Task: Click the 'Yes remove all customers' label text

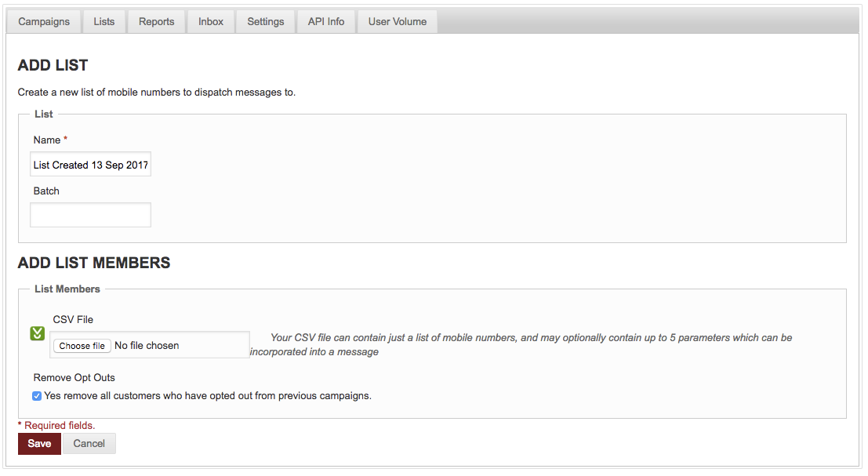Action: [x=208, y=396]
